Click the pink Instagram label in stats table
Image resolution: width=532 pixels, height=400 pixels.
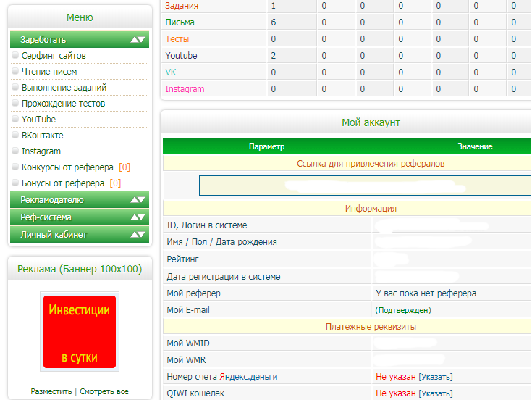185,89
